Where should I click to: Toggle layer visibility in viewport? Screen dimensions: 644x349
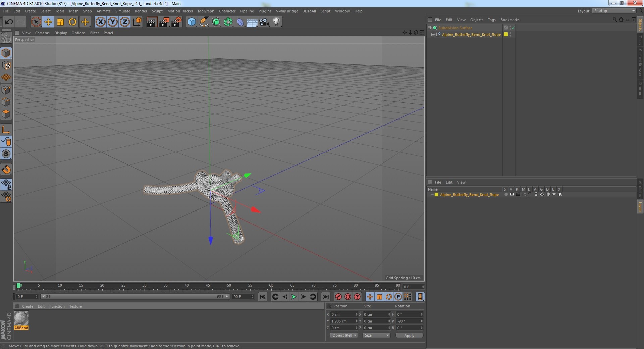coord(512,194)
